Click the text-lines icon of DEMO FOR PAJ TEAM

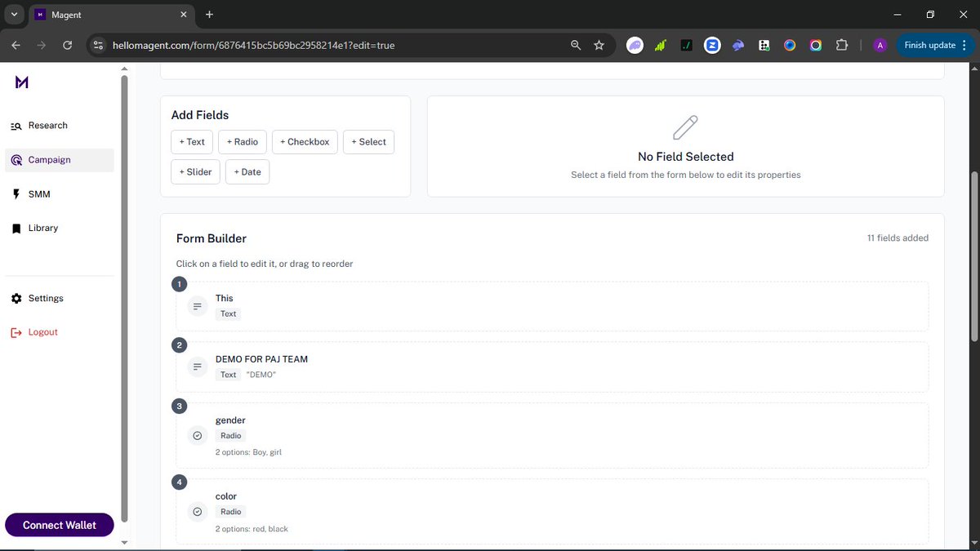tap(197, 367)
